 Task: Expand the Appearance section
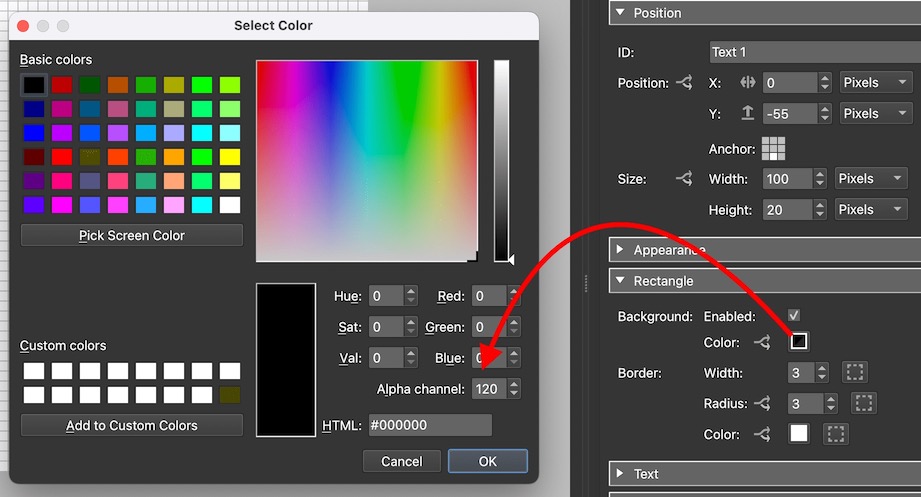621,250
